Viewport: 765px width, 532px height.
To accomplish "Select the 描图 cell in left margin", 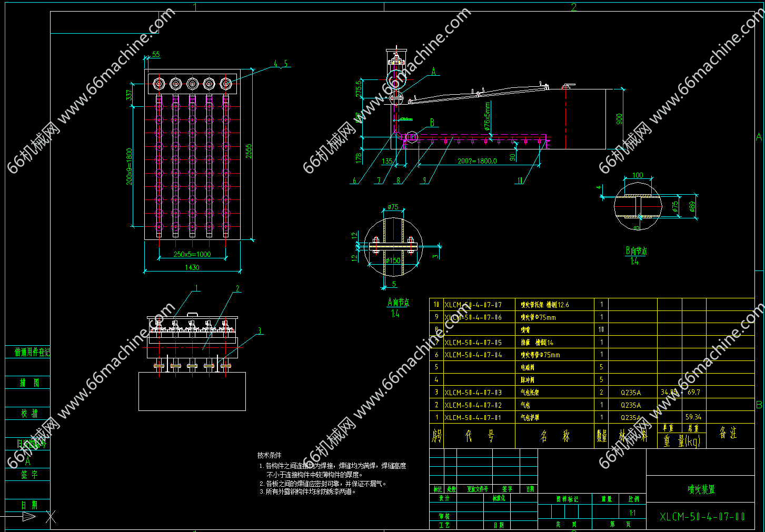I will coord(29,383).
